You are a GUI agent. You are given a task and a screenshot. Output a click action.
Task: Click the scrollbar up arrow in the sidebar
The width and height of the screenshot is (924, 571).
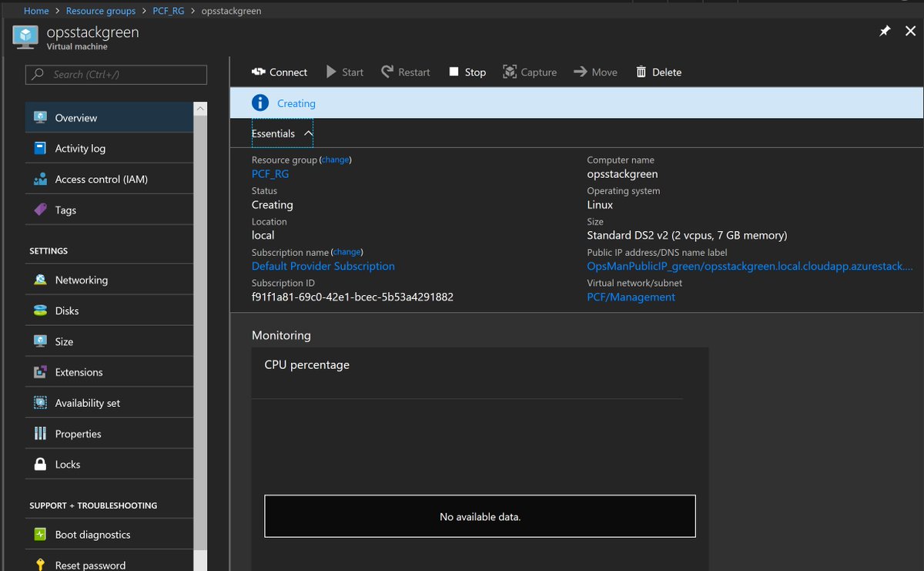pyautogui.click(x=200, y=109)
